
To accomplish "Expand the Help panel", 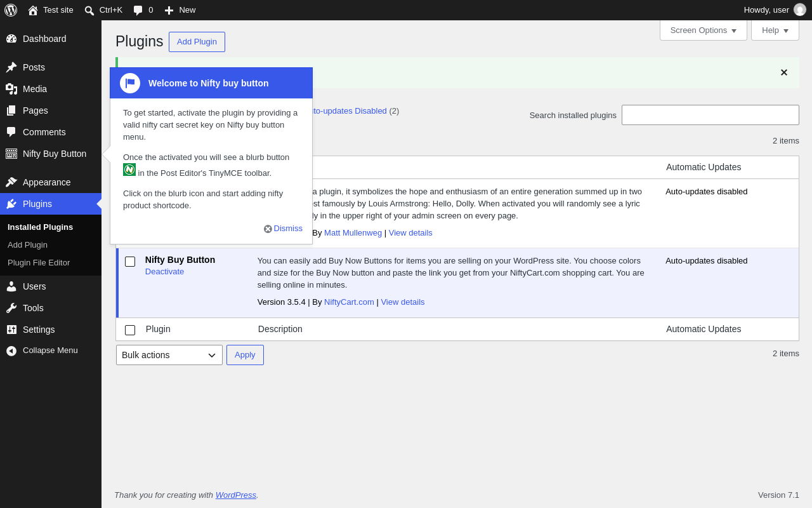I will [x=775, y=30].
